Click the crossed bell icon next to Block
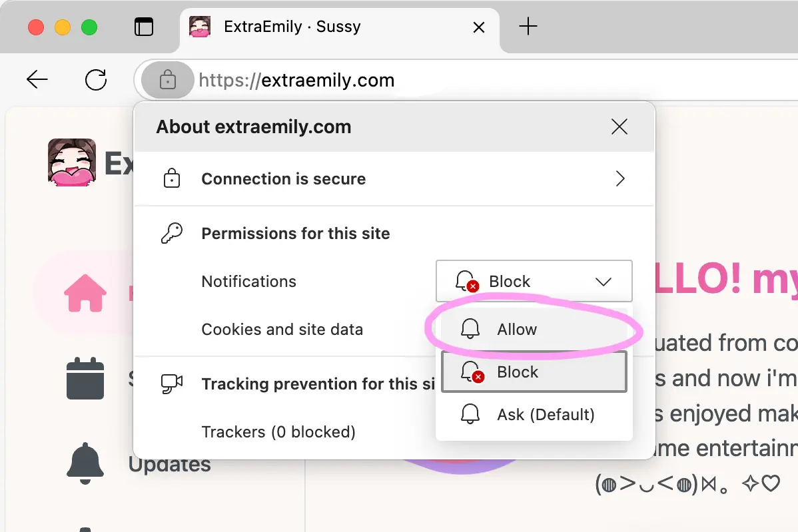 tap(467, 281)
